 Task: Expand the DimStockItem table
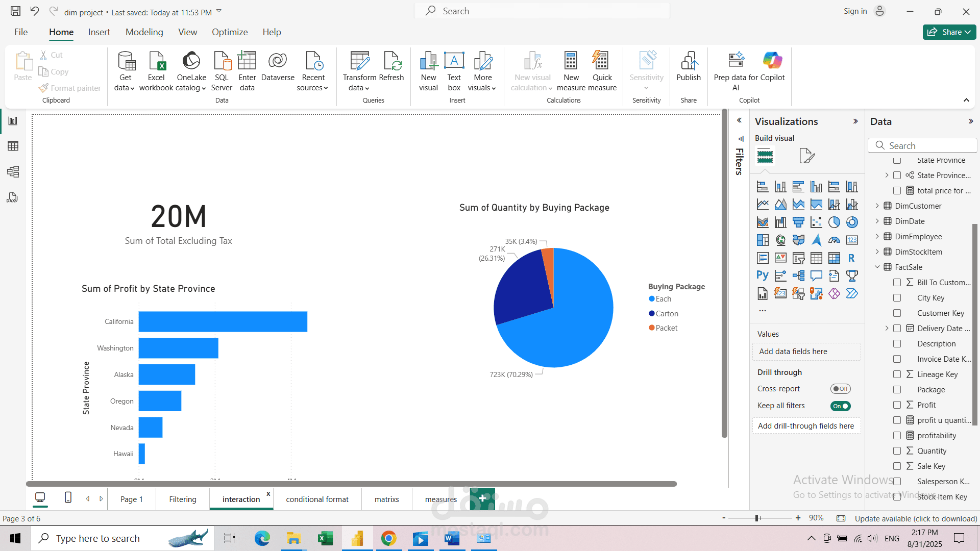(877, 252)
